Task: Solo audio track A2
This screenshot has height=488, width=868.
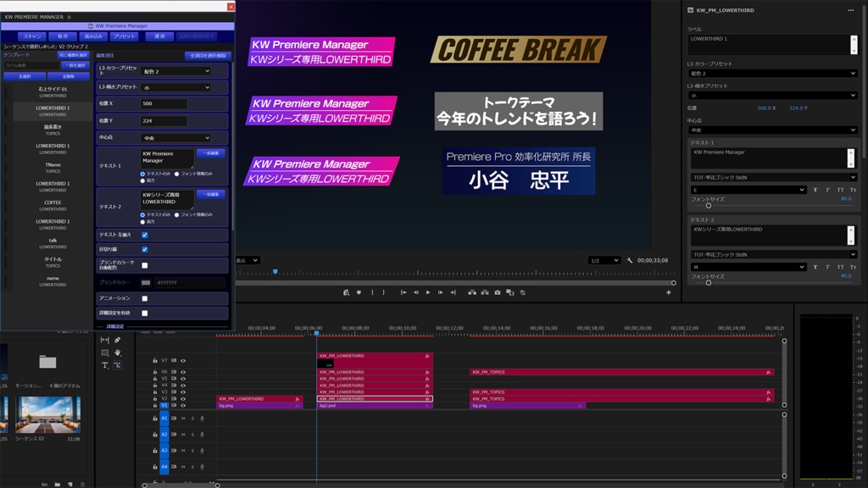Action: 192,435
